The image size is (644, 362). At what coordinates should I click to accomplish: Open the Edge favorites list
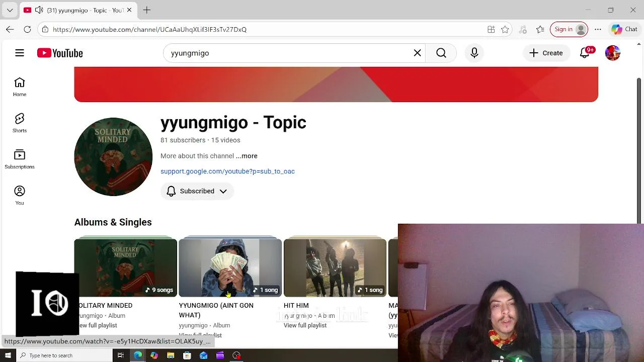pyautogui.click(x=540, y=29)
